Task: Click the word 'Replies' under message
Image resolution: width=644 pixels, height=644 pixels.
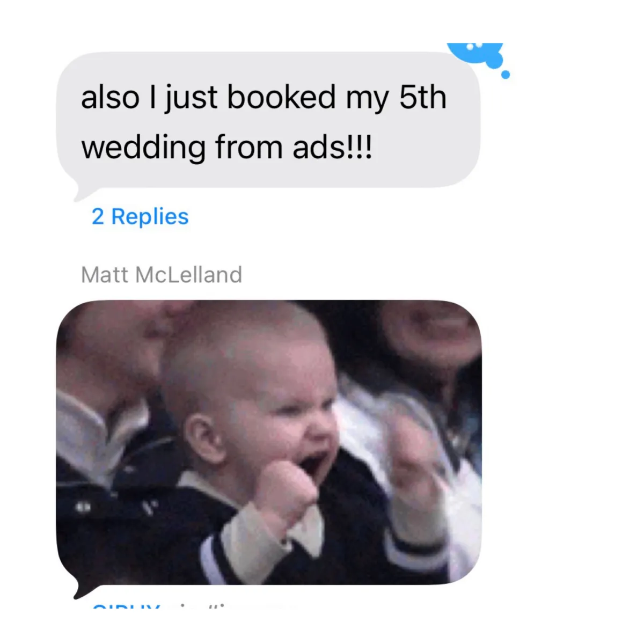Action: pyautogui.click(x=150, y=216)
